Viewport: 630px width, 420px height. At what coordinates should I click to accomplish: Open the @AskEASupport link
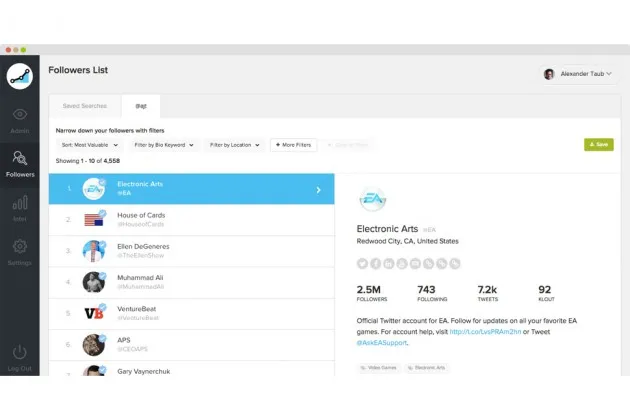381,343
